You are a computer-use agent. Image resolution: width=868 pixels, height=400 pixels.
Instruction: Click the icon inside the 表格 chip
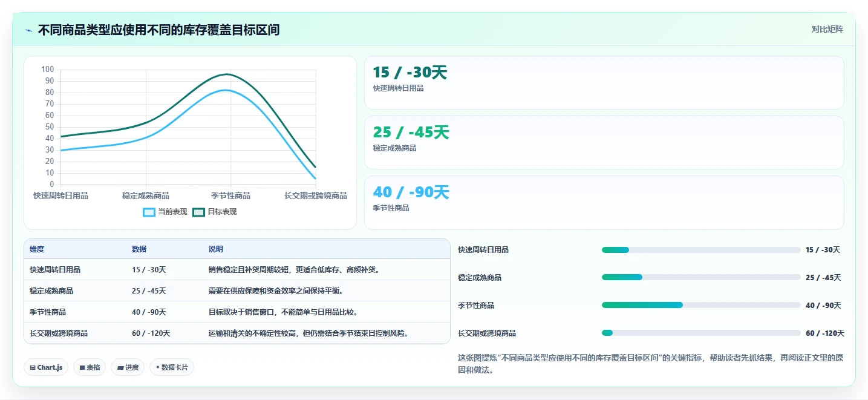pos(82,367)
